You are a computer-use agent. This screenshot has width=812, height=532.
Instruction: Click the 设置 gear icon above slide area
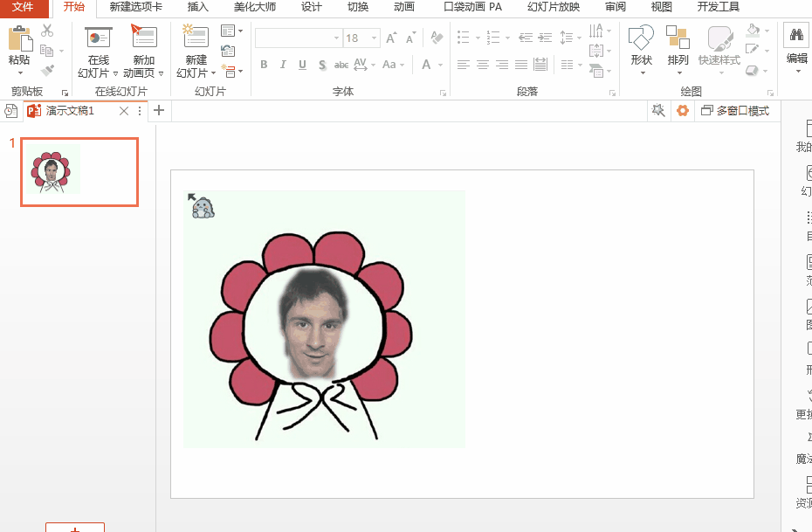(x=683, y=110)
